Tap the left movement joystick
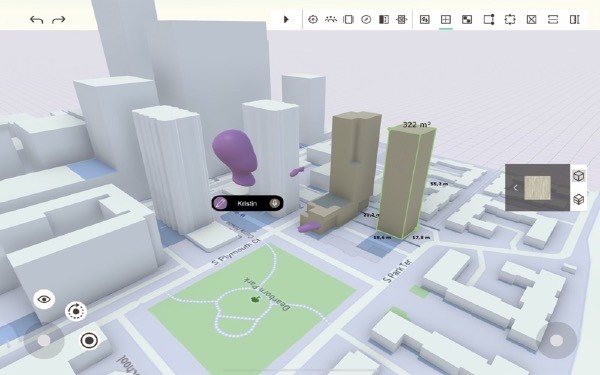Viewport: 600px width, 375px height. click(44, 341)
